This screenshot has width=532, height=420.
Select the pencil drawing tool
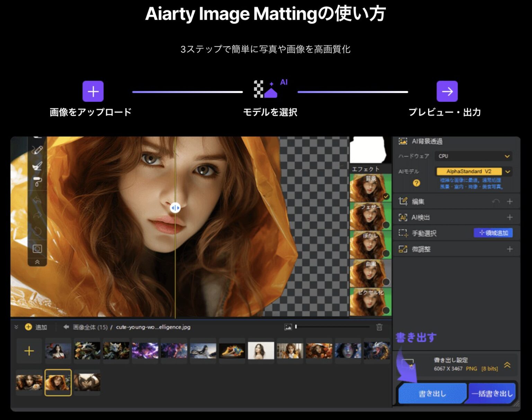pyautogui.click(x=37, y=150)
